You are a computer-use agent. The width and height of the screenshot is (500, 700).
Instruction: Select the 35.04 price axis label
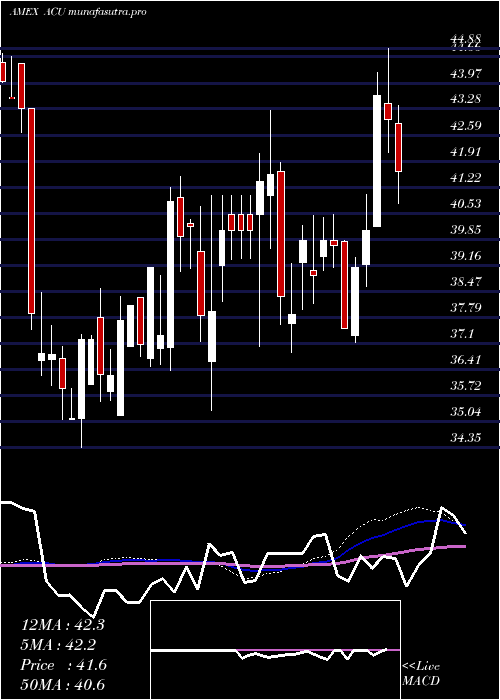click(466, 412)
